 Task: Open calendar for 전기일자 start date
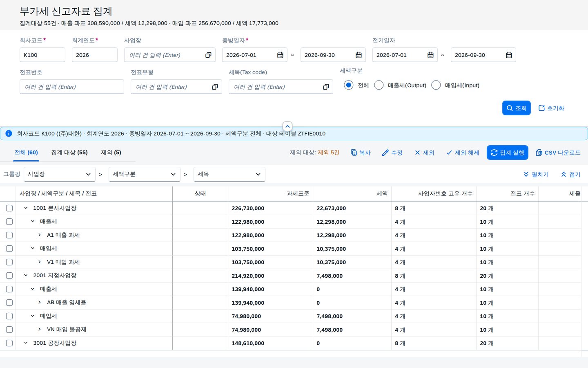430,55
